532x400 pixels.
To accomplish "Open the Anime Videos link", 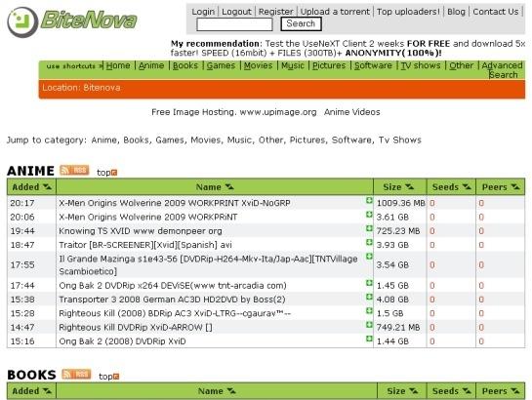I will (x=351, y=112).
